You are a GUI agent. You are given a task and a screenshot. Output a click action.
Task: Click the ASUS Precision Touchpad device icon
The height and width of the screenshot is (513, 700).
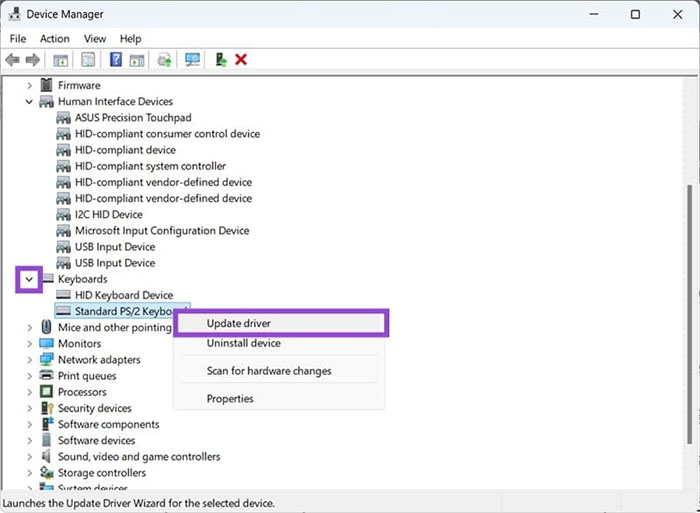63,118
